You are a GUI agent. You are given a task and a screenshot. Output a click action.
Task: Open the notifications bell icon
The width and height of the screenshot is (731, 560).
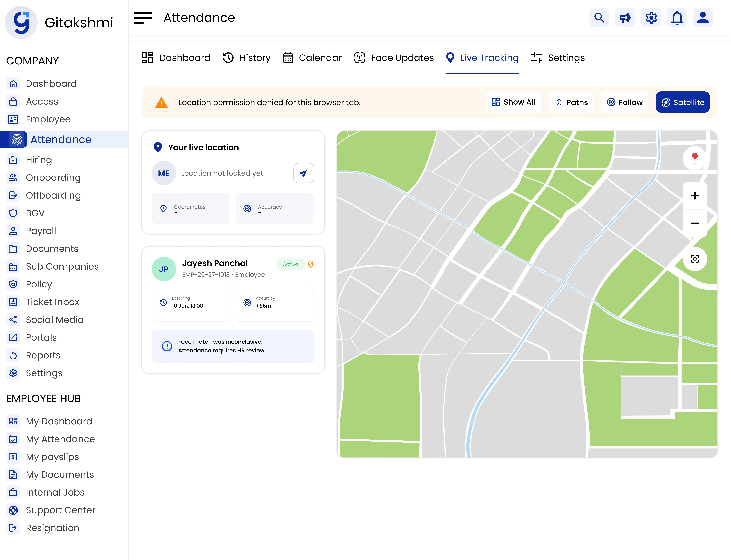677,18
